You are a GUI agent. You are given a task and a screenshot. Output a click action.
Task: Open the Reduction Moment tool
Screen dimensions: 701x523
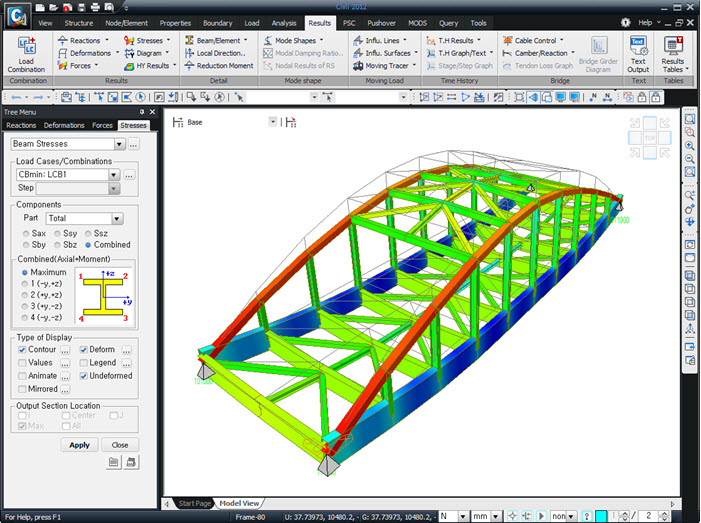click(x=219, y=66)
